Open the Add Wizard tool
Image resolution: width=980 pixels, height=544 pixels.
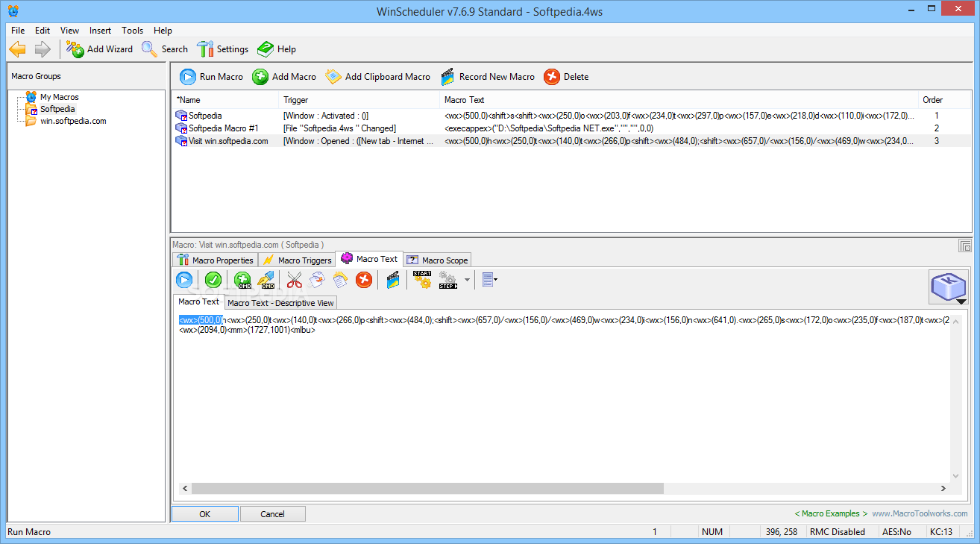99,49
